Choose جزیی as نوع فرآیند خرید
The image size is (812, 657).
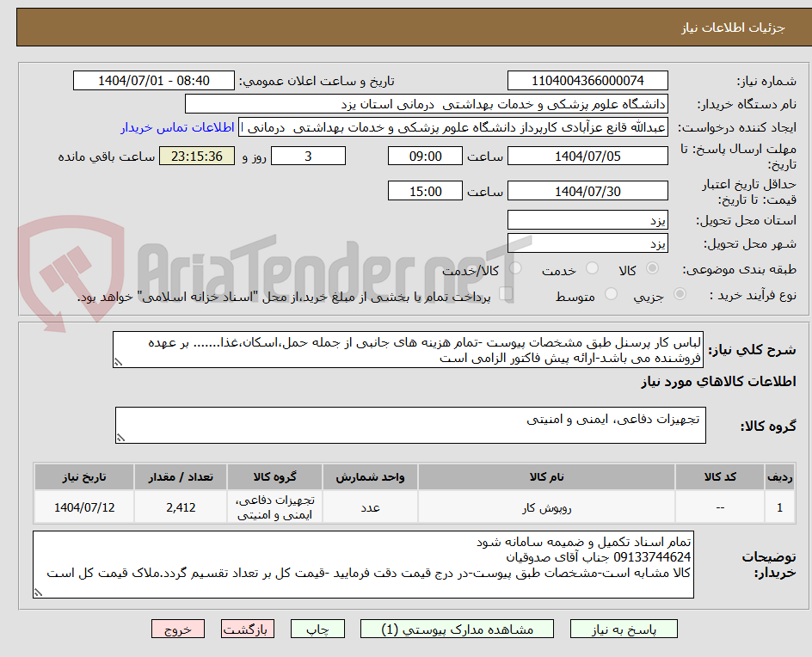tap(680, 293)
